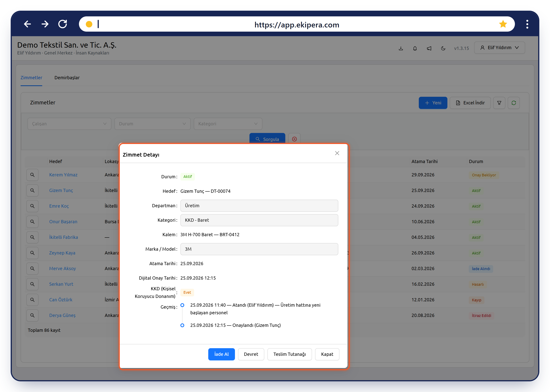Switch to the Demirbaşlar tab

67,78
